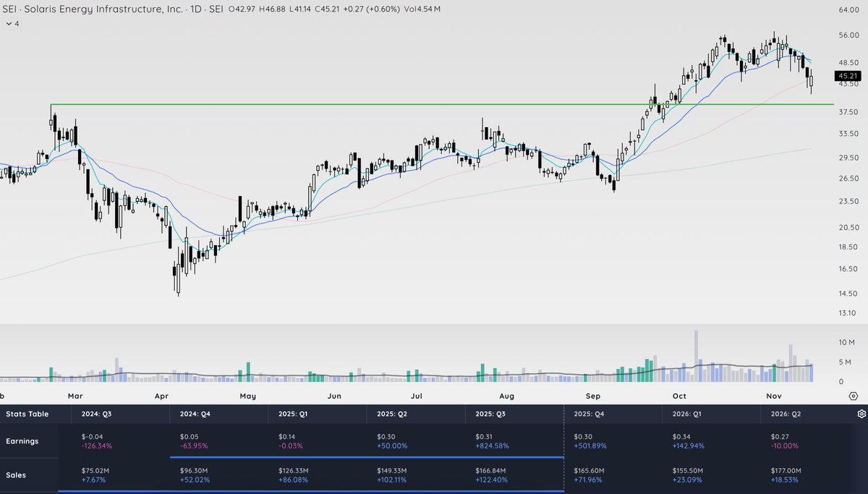
Task: Click the Sep label on the time axis
Action: pyautogui.click(x=592, y=396)
